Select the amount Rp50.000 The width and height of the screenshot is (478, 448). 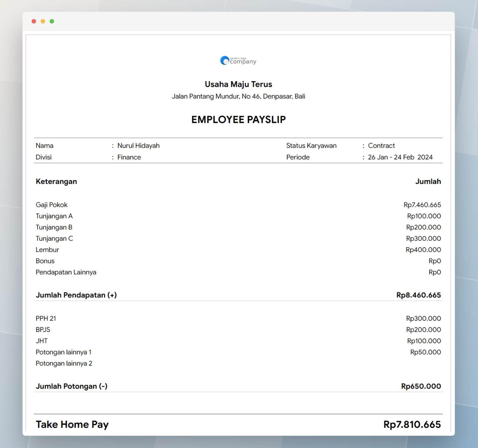click(x=425, y=352)
